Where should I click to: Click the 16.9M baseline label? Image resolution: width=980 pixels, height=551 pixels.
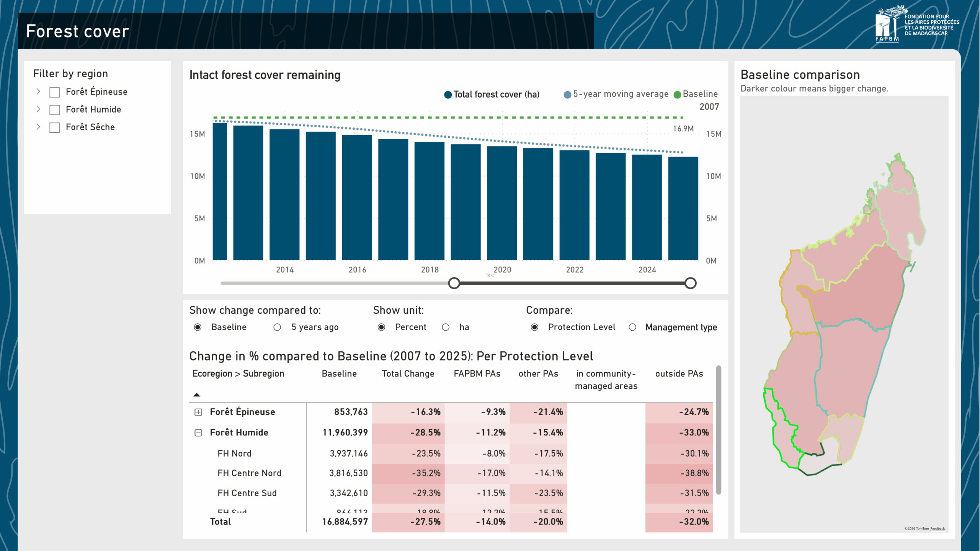tap(683, 129)
